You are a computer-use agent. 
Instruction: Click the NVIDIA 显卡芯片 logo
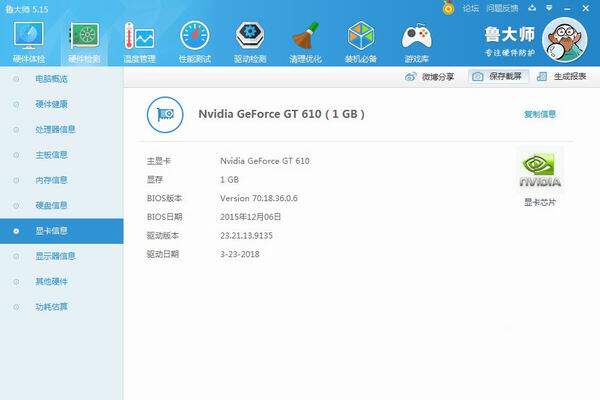pyautogui.click(x=540, y=170)
